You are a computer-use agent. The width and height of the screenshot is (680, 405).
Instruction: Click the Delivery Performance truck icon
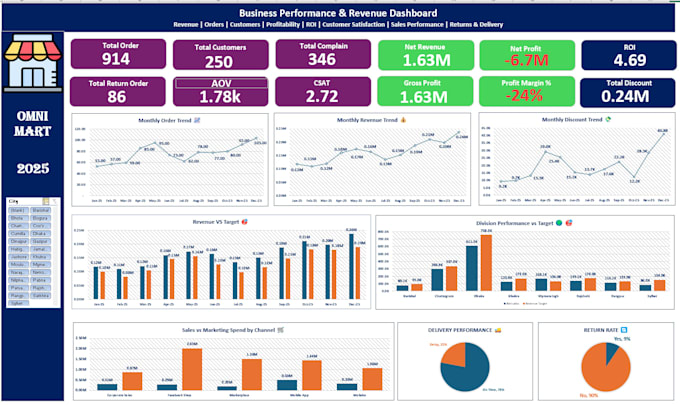pos(498,330)
